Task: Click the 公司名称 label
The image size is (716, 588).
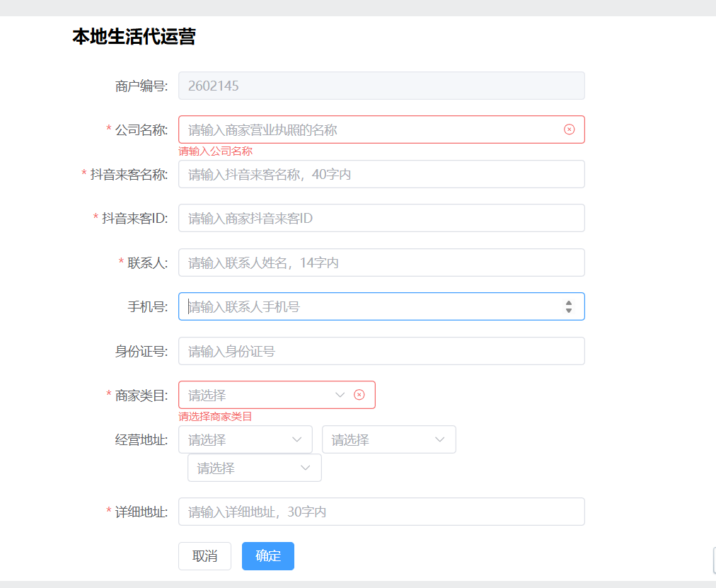Action: click(x=141, y=130)
